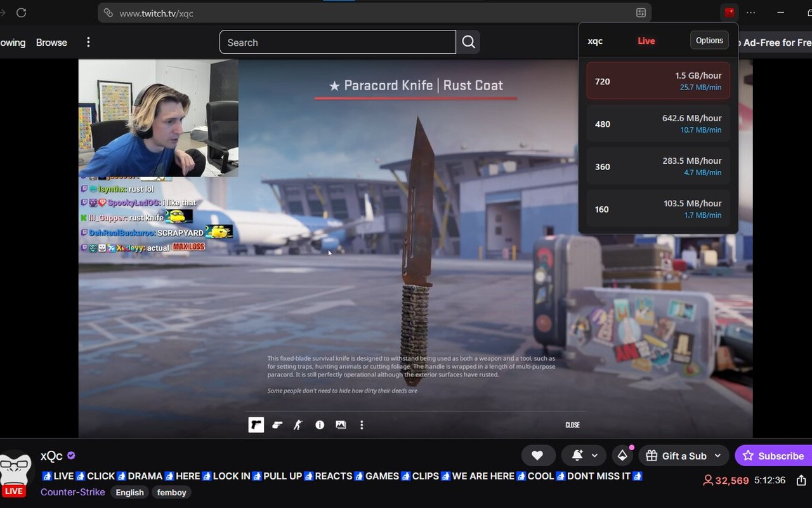
Task: Click the Following nav item
Action: pos(13,43)
